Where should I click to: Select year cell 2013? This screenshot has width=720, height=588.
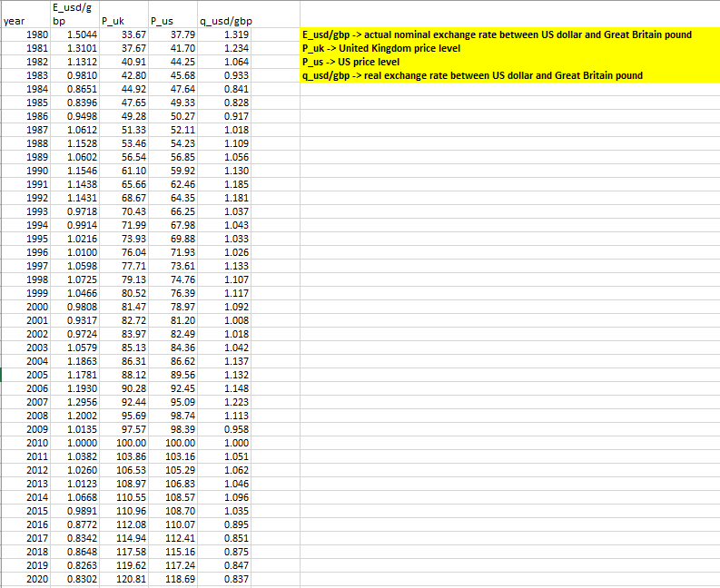(x=25, y=484)
